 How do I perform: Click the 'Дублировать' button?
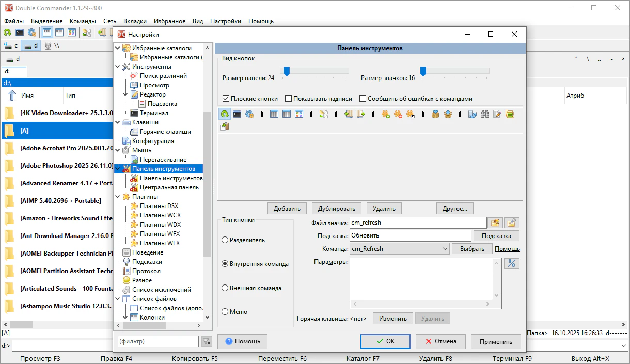pos(336,209)
